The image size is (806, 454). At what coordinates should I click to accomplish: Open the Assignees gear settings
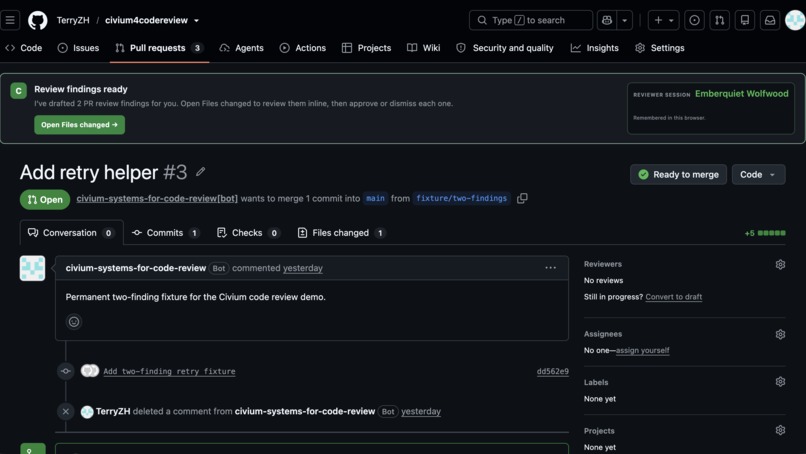(780, 334)
